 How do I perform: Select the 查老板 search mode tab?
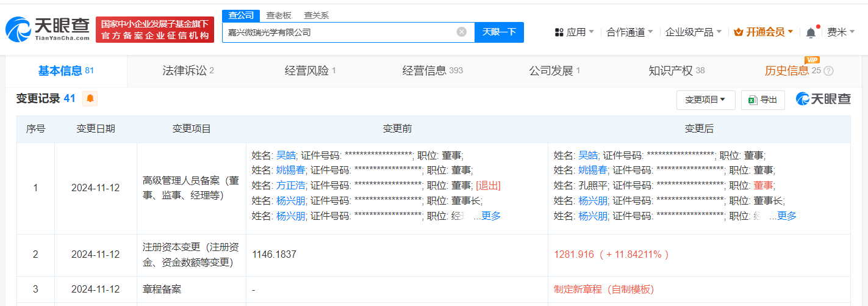click(x=278, y=15)
